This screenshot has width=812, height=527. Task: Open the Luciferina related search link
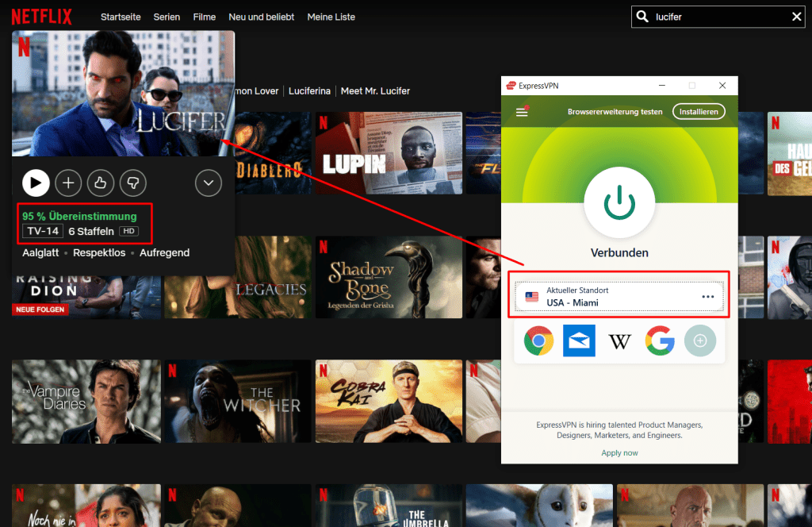point(309,91)
